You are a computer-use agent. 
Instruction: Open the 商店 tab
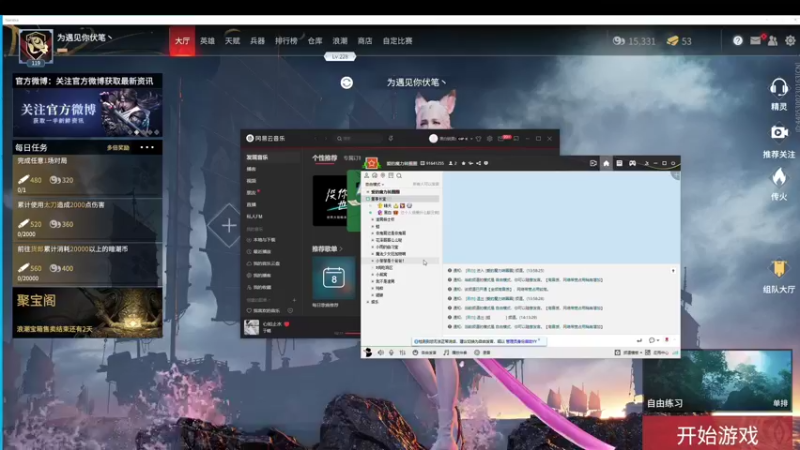(x=365, y=41)
